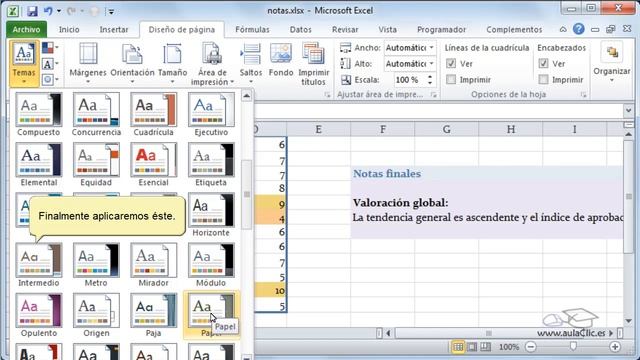
Task: Open theme Effects dropdown icon
Action: [50, 79]
